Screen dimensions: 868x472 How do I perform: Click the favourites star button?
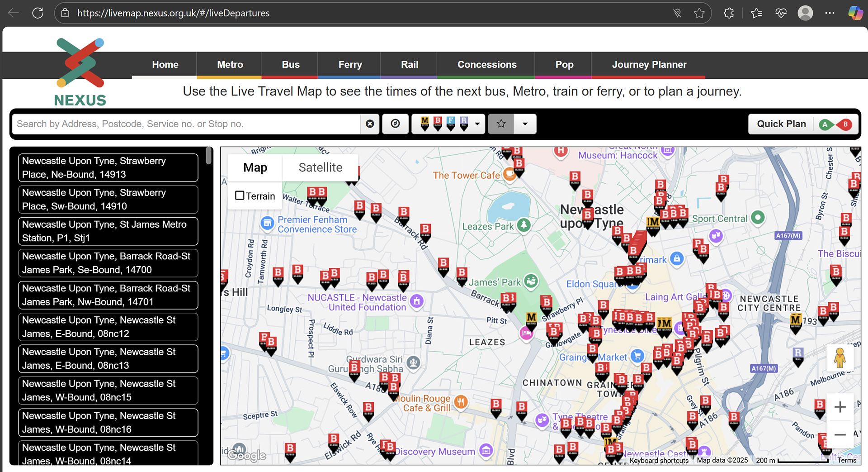[x=501, y=124]
